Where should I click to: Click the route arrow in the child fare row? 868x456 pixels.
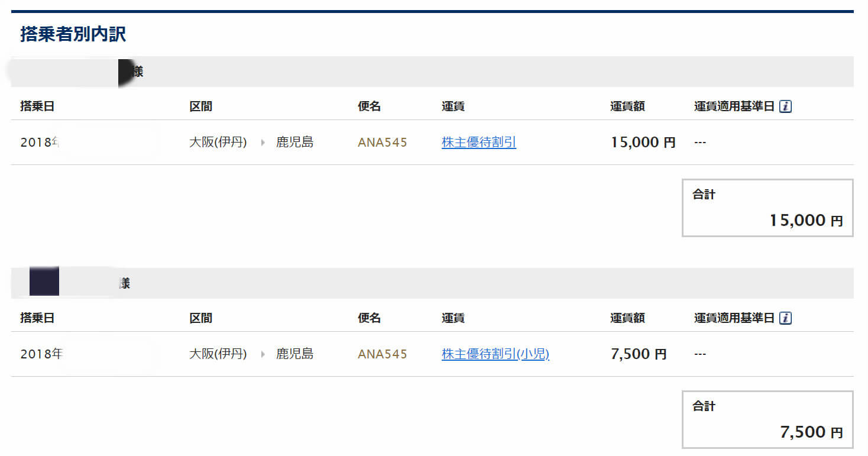pyautogui.click(x=263, y=354)
